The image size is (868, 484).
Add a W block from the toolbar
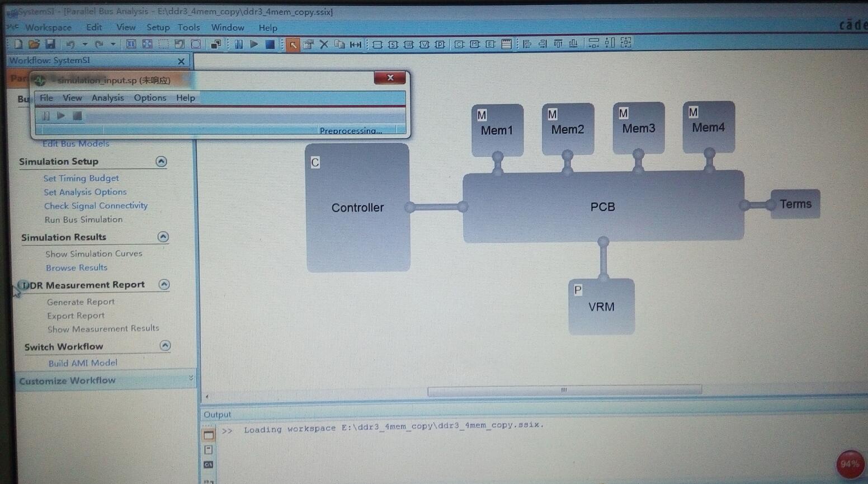tap(409, 44)
